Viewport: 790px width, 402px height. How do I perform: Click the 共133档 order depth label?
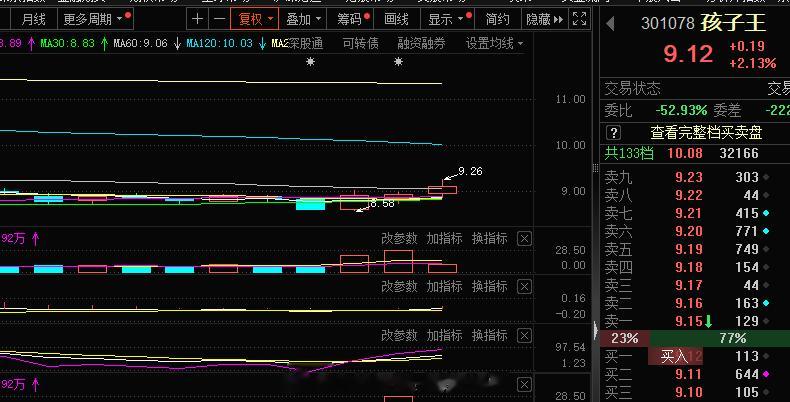coord(629,153)
